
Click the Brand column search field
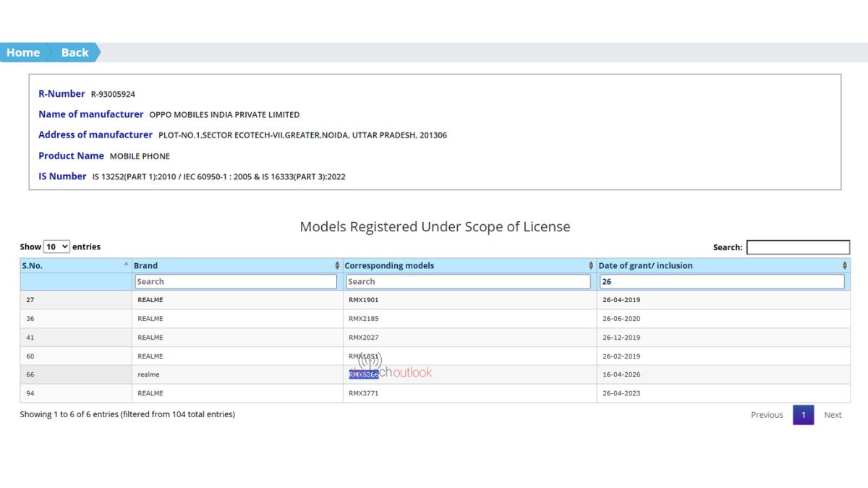click(236, 281)
